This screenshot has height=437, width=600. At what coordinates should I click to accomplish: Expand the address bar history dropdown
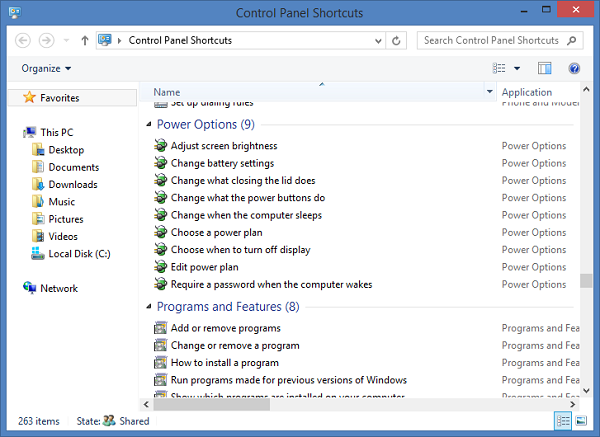[x=379, y=41]
